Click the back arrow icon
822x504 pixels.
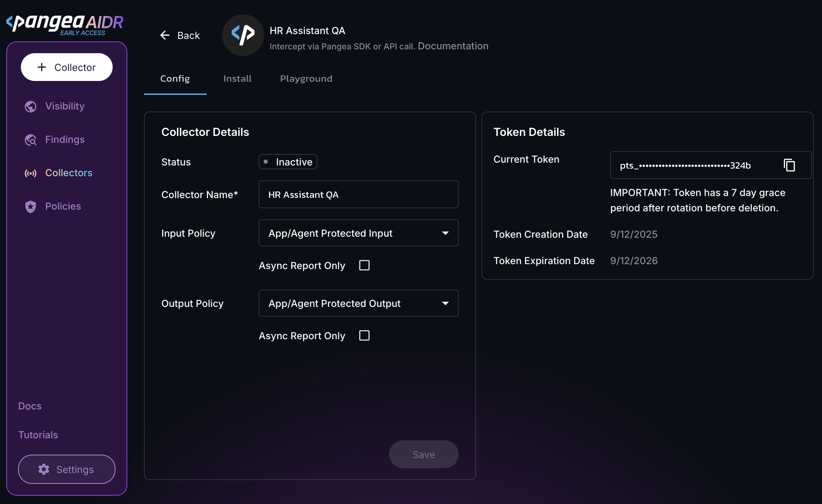click(x=165, y=35)
